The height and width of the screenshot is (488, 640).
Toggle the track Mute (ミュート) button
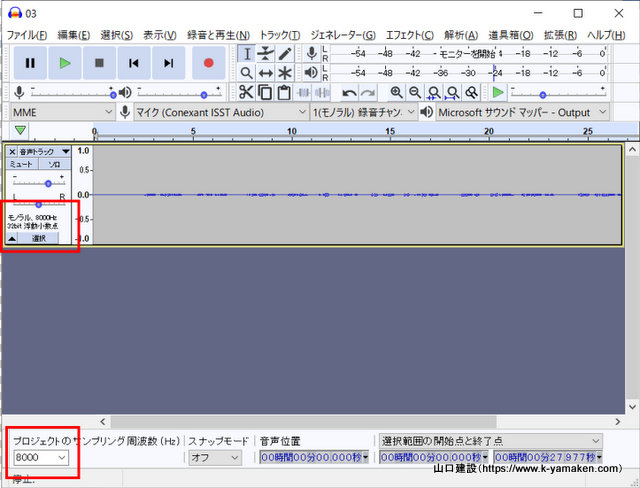point(22,164)
